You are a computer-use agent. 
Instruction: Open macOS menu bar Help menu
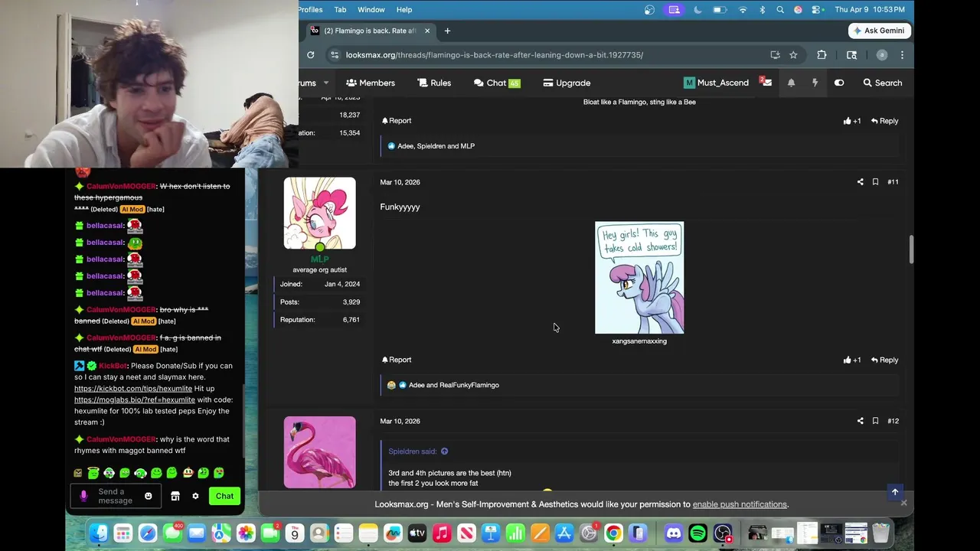(x=404, y=9)
